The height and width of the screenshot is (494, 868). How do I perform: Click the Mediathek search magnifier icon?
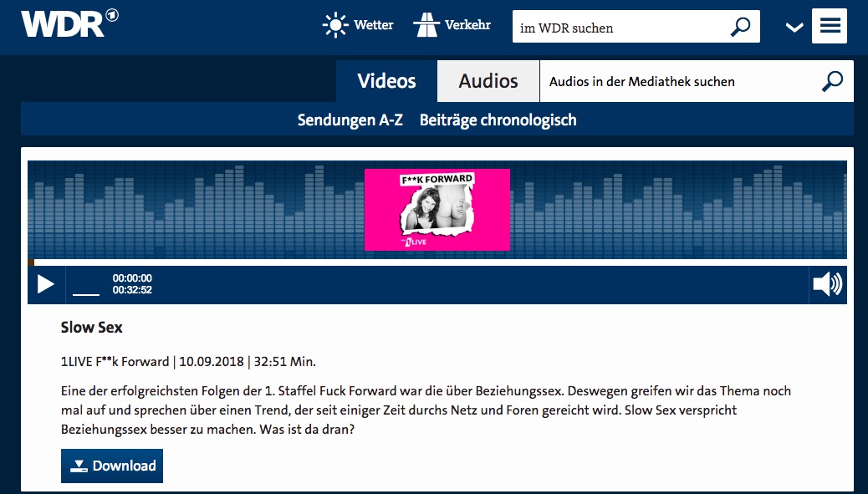[x=832, y=81]
